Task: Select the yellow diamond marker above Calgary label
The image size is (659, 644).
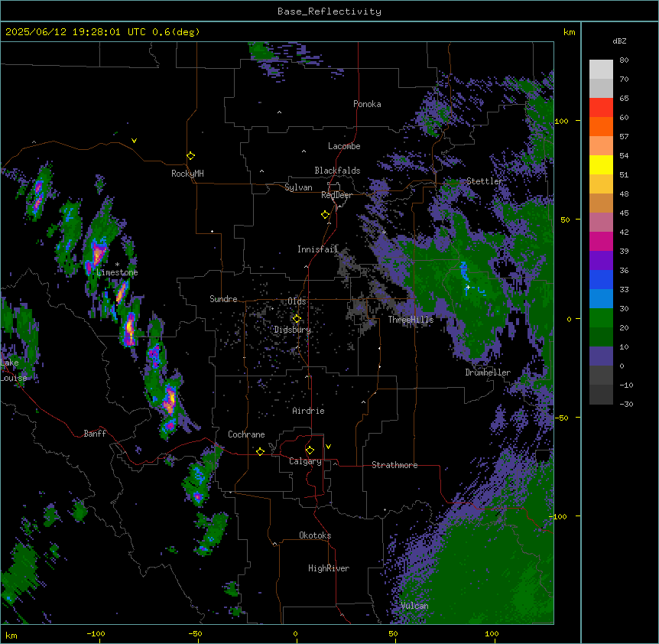Action: point(310,450)
